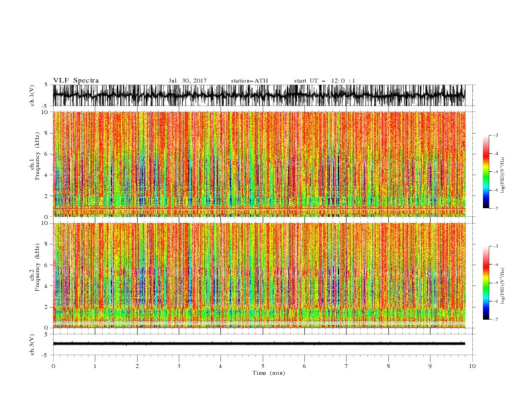Click the "Time (min)" axis label
The height and width of the screenshot is (411, 532).
click(x=269, y=373)
